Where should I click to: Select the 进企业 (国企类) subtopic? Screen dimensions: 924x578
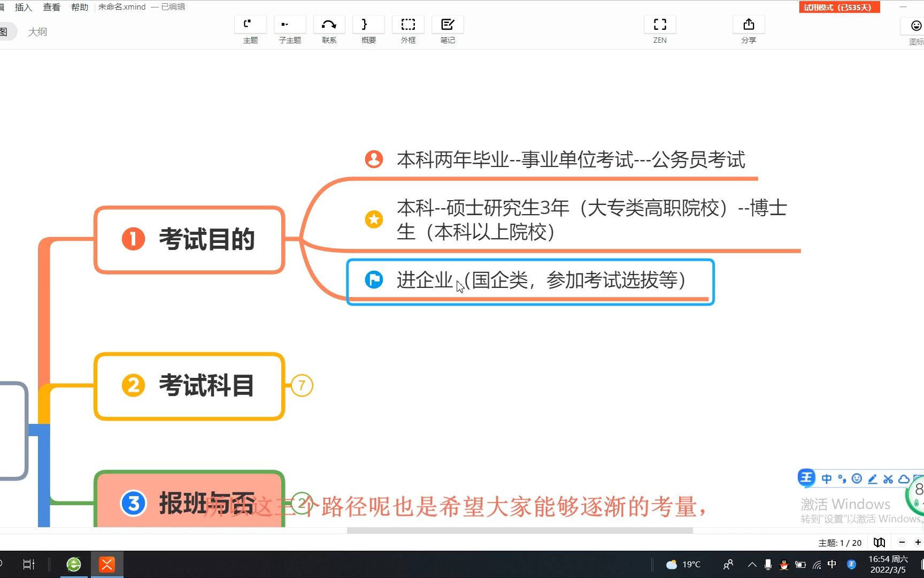click(530, 282)
